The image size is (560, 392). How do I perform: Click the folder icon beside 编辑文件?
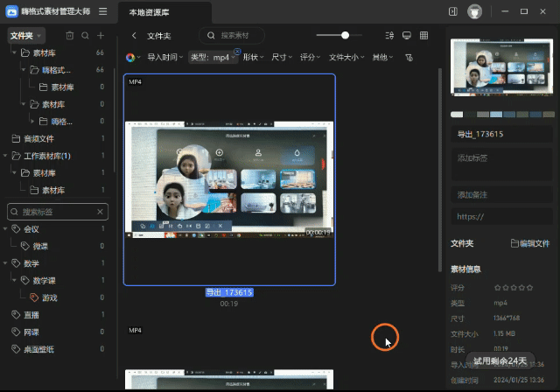[514, 243]
